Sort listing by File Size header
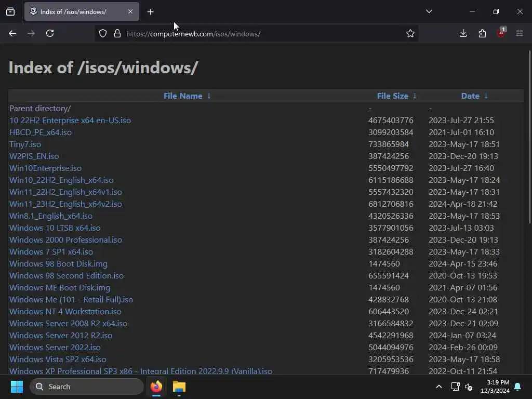Viewport: 532px width, 399px height. [393, 96]
